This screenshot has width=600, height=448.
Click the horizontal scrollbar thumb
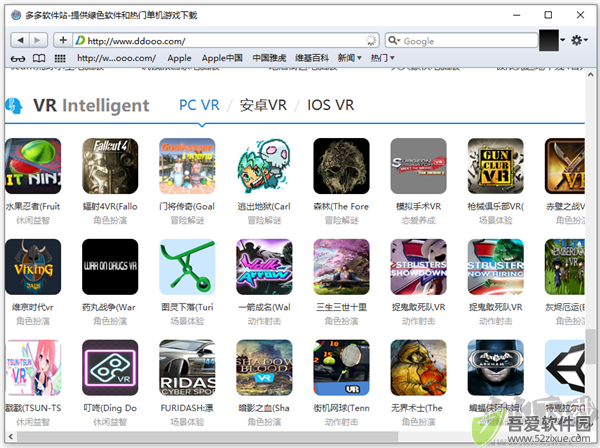[207, 436]
